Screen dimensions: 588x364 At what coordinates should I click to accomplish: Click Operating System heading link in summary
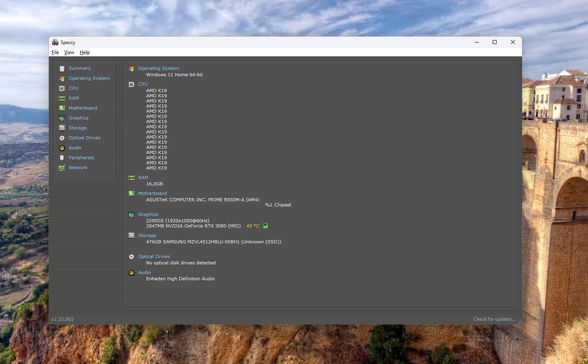(158, 68)
